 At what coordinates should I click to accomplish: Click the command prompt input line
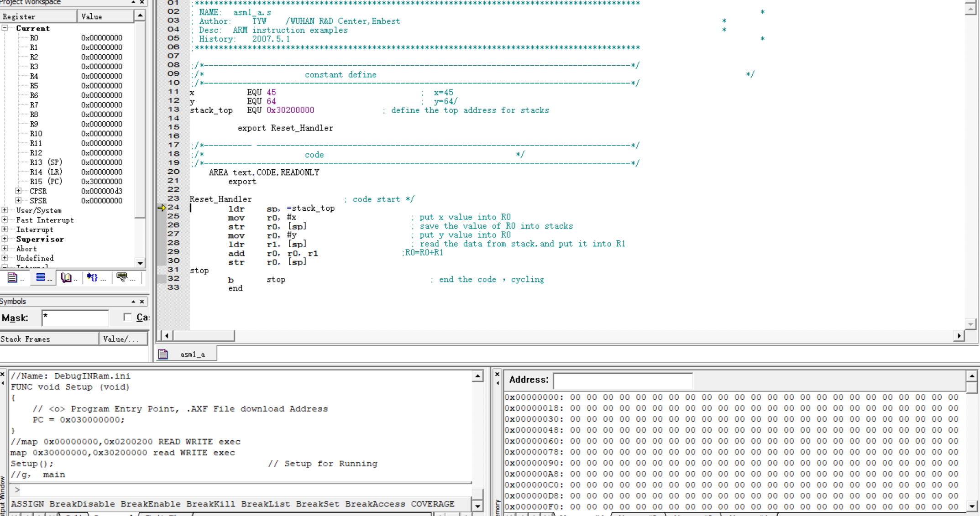pyautogui.click(x=242, y=490)
